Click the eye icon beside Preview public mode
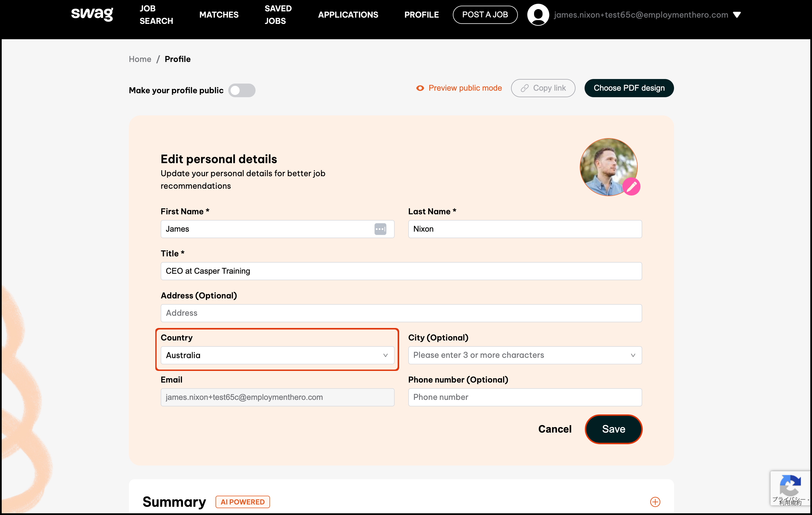 (x=420, y=88)
